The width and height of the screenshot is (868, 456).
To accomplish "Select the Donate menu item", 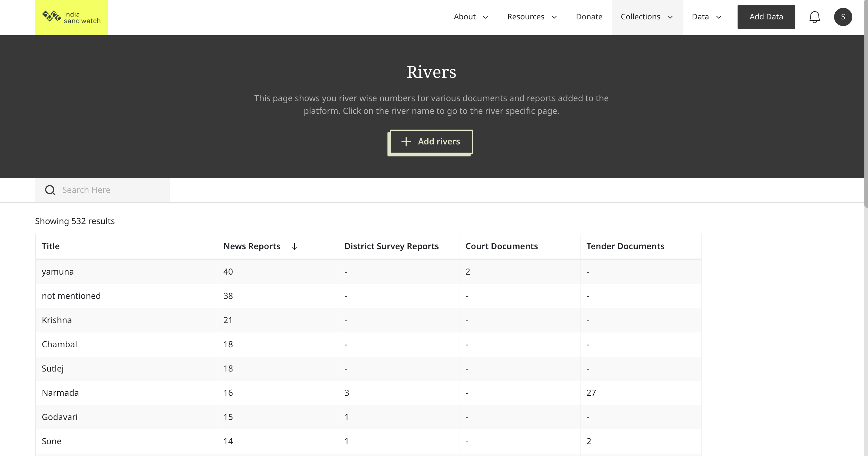I will click(589, 17).
